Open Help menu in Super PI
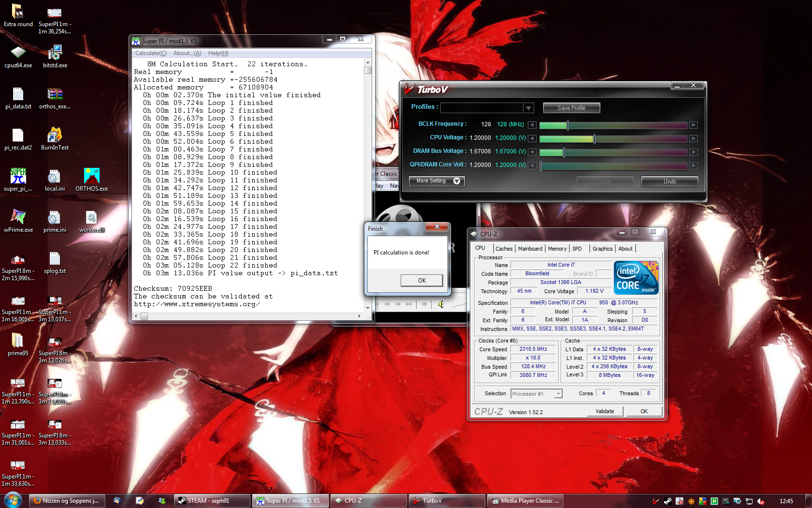The image size is (812, 508). [218, 53]
